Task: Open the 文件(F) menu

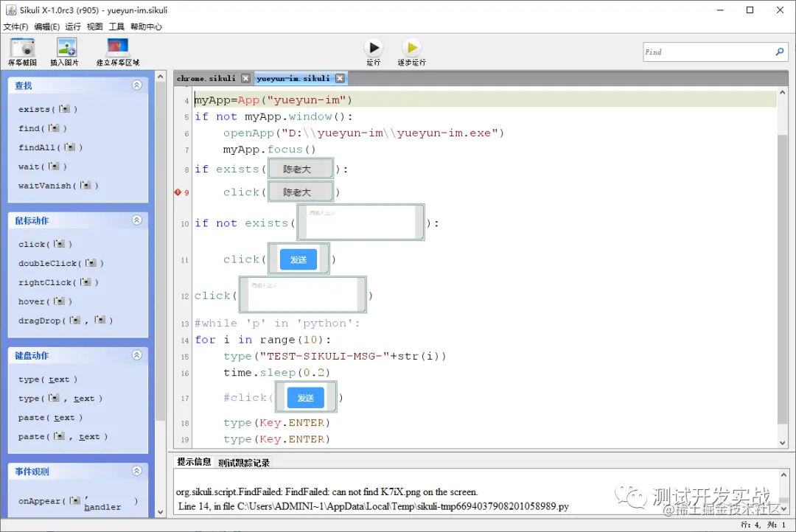Action: tap(15, 27)
